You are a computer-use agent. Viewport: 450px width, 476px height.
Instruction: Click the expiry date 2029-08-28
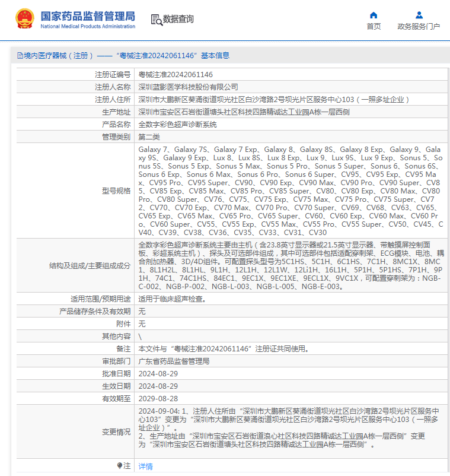[157, 398]
